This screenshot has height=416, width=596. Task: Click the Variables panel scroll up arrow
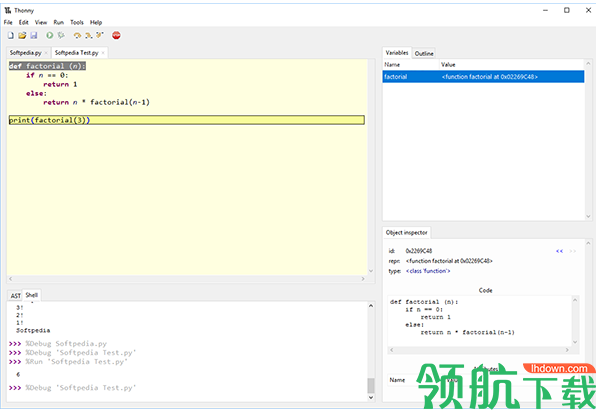(x=588, y=64)
